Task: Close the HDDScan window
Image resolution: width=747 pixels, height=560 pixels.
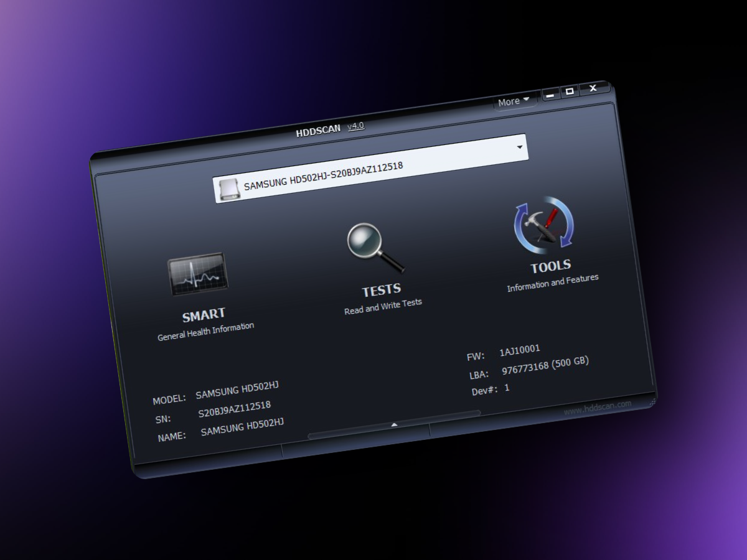Action: pyautogui.click(x=593, y=88)
